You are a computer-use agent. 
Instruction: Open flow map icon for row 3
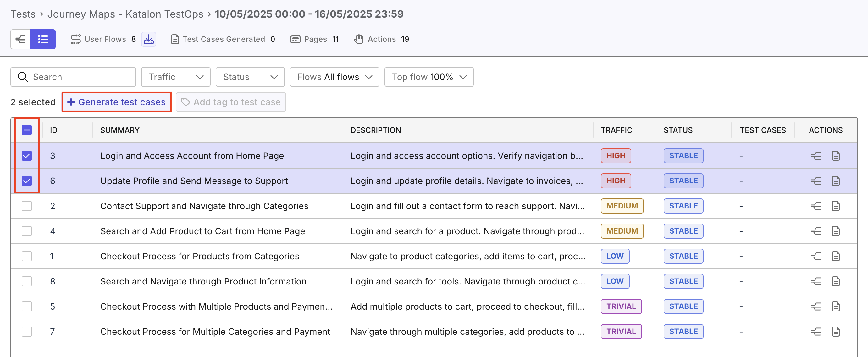coord(815,156)
